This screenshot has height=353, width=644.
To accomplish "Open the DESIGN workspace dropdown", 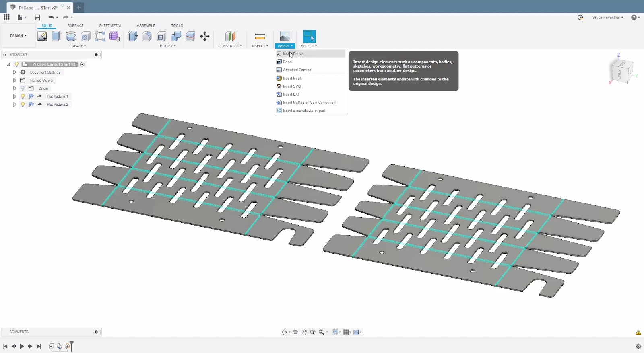I will click(x=18, y=36).
